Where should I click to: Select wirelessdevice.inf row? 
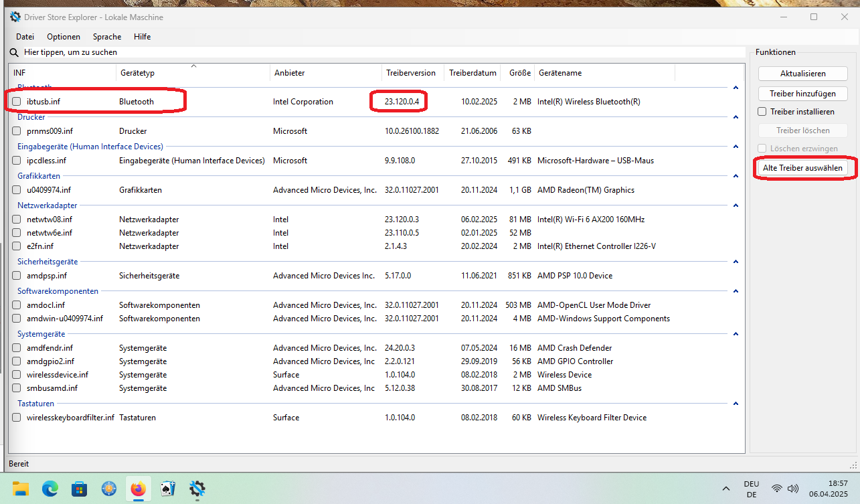click(58, 375)
